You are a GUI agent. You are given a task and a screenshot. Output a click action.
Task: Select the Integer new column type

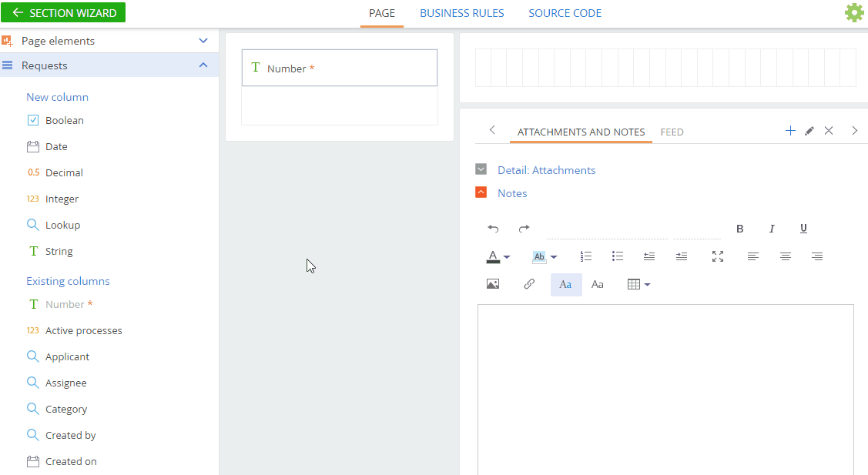coord(53,199)
